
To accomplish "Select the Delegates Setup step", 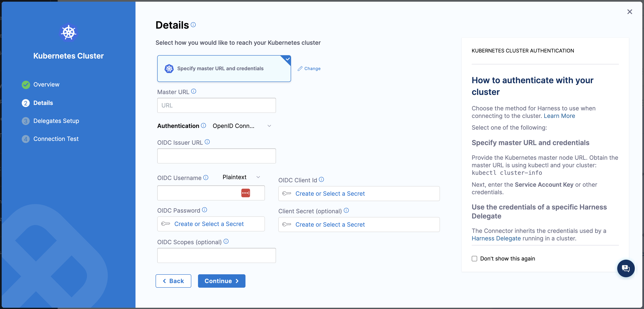I will coord(56,121).
